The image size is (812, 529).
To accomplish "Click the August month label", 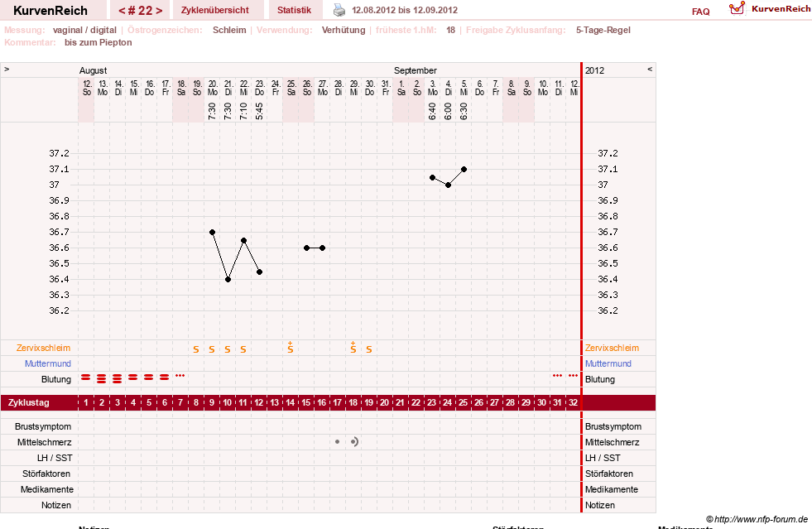I will coord(94,70).
